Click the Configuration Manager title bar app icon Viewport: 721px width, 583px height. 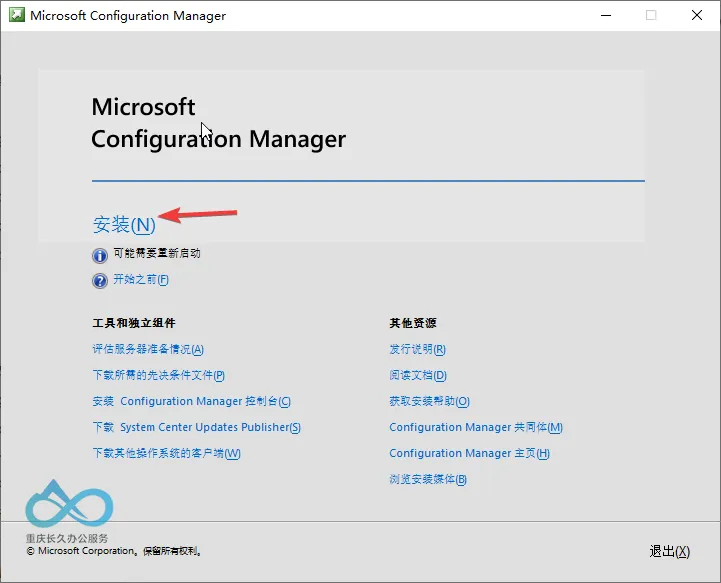17,15
